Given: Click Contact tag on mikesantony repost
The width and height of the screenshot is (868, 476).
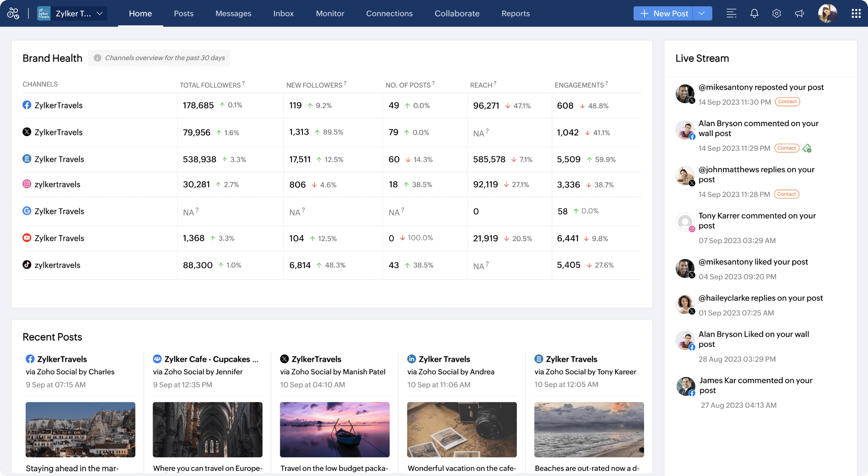Looking at the screenshot, I should [787, 102].
